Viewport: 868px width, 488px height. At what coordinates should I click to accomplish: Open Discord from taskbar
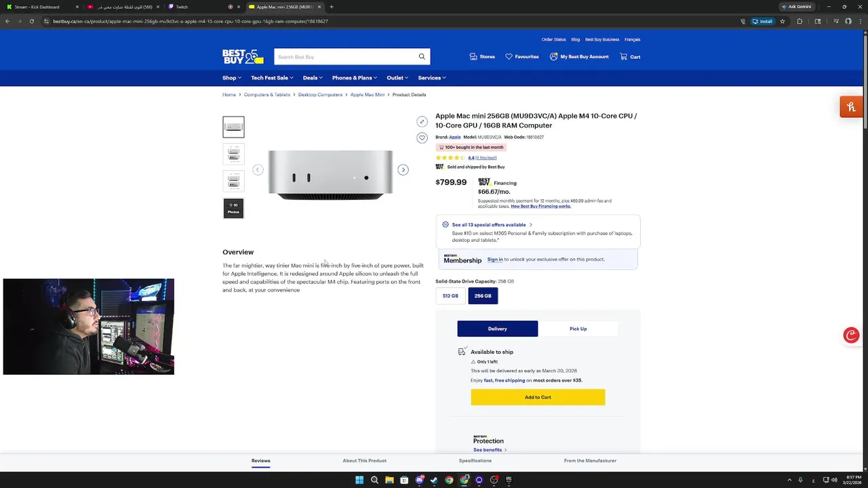[x=419, y=480]
